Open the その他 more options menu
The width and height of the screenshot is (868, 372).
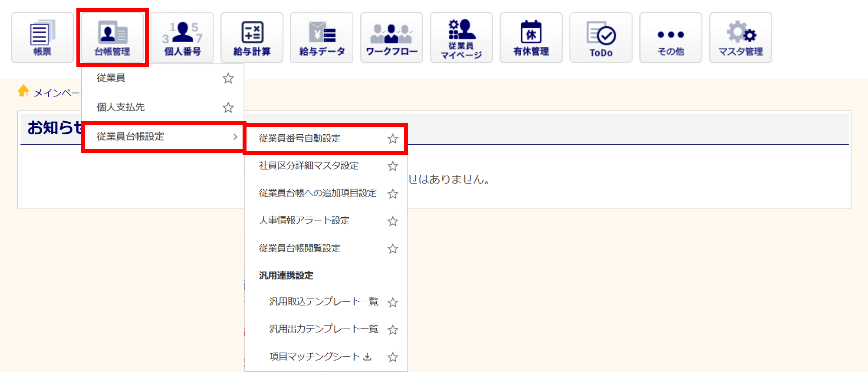(671, 38)
